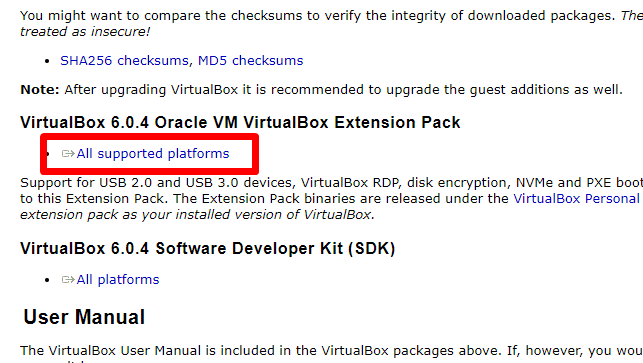The height and width of the screenshot is (363, 643).
Task: Download Extension Pack via All supported platforms
Action: point(153,154)
